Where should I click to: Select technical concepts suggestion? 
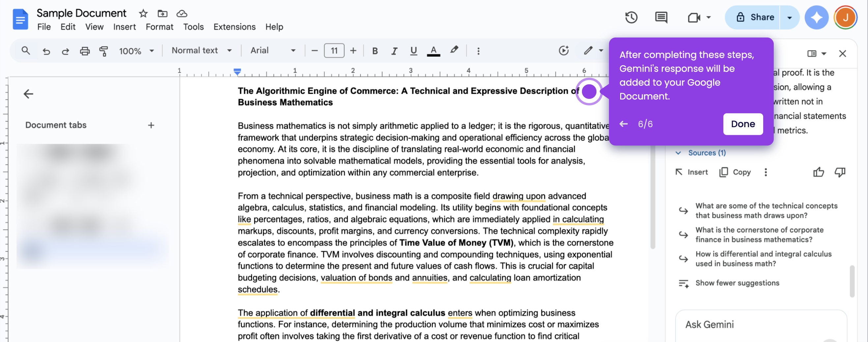point(758,211)
